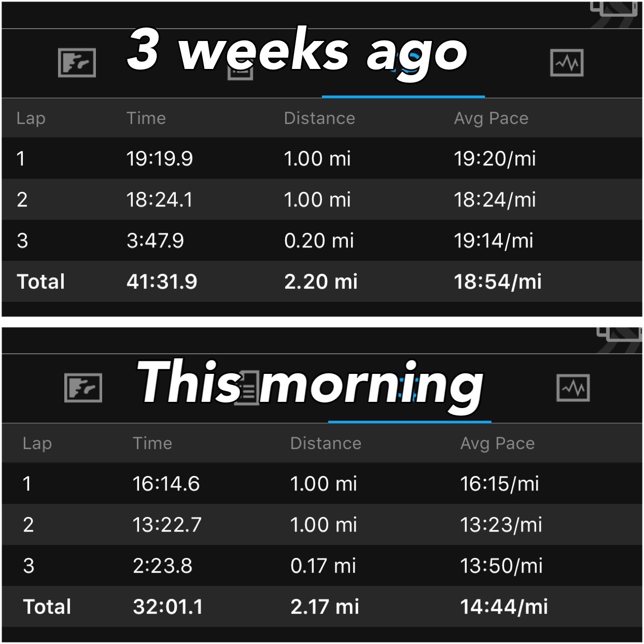Open map tab icon in top screenshot
644x644 pixels.
click(77, 63)
